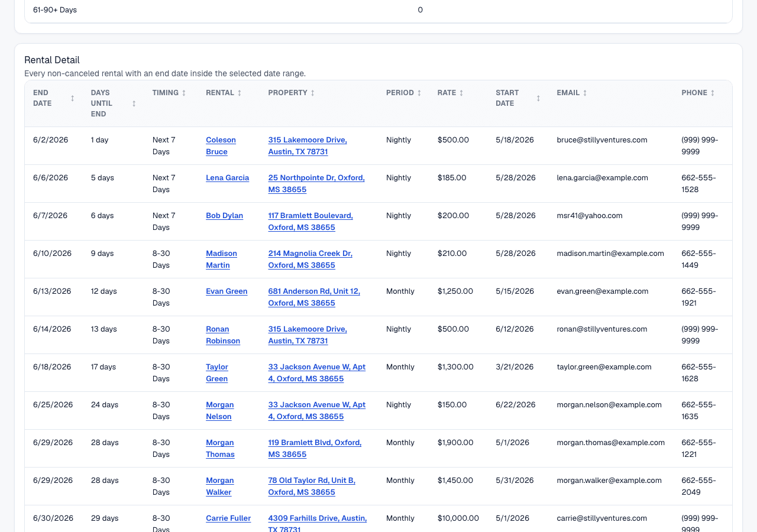Image resolution: width=757 pixels, height=532 pixels.
Task: Select email morgan.nelson@example.com
Action: click(609, 405)
